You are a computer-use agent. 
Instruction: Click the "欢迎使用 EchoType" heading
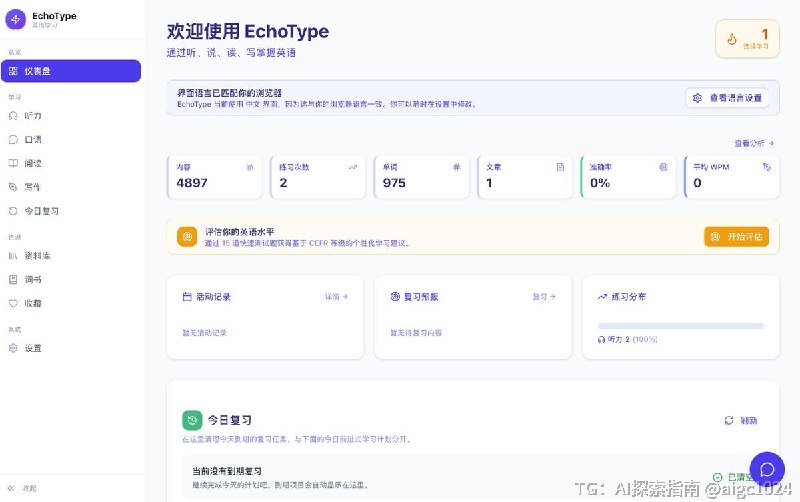(248, 32)
